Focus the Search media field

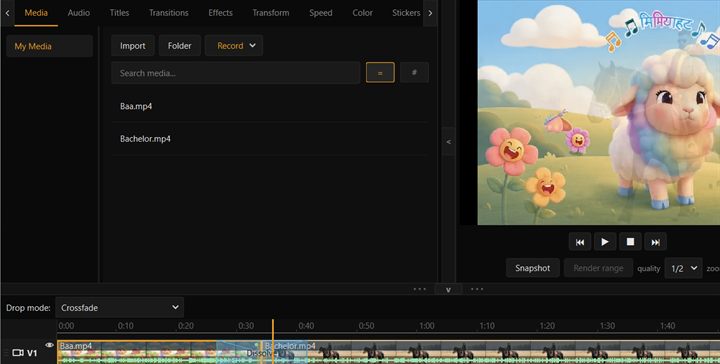[236, 73]
